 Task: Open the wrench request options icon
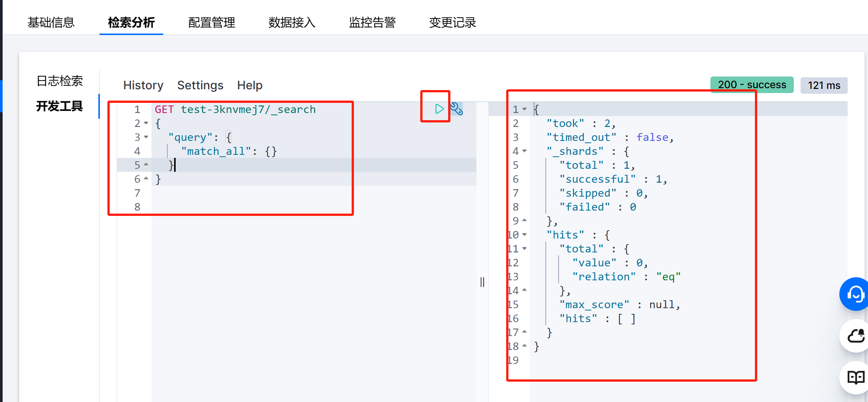(456, 109)
